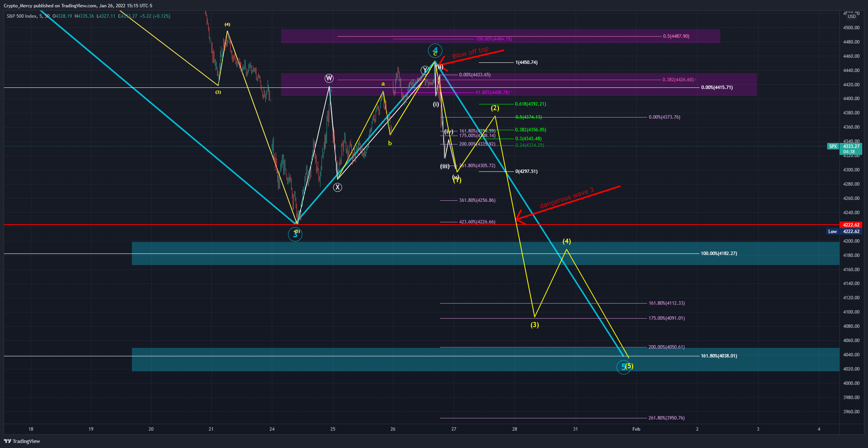Select the yellow 'a' wave label
The width and height of the screenshot is (868, 448).
pos(383,84)
